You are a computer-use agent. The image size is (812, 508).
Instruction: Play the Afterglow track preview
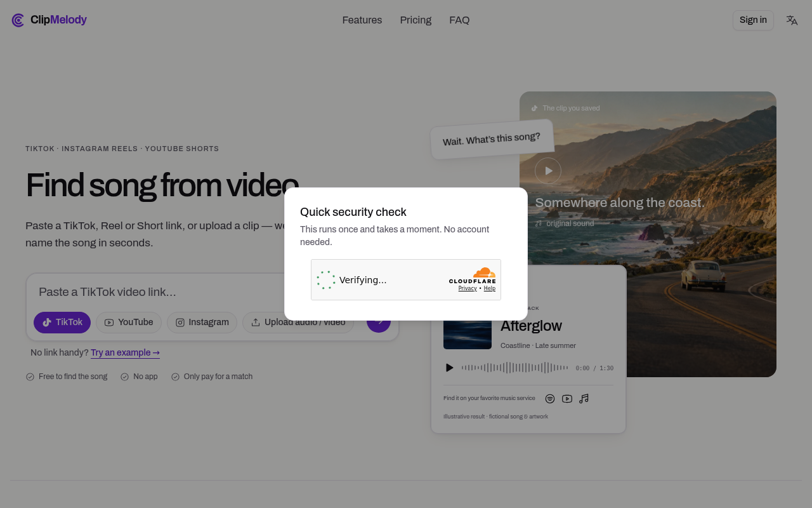pyautogui.click(x=450, y=368)
